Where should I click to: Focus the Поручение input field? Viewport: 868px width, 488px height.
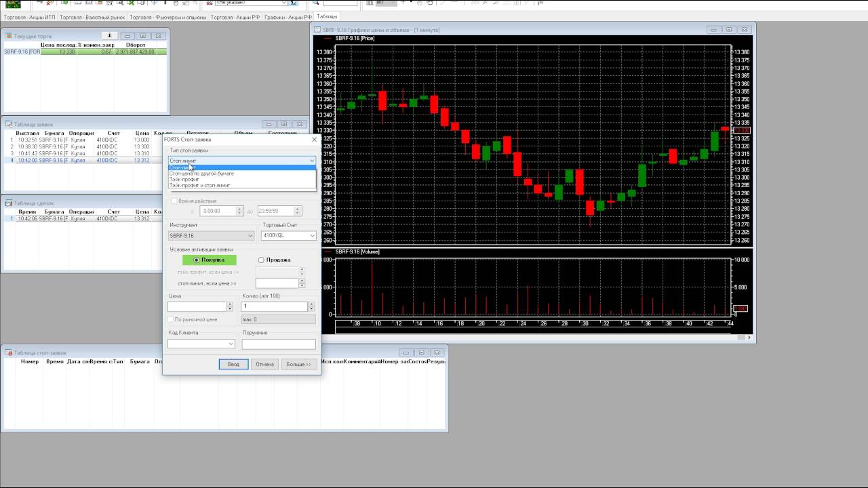click(x=279, y=344)
